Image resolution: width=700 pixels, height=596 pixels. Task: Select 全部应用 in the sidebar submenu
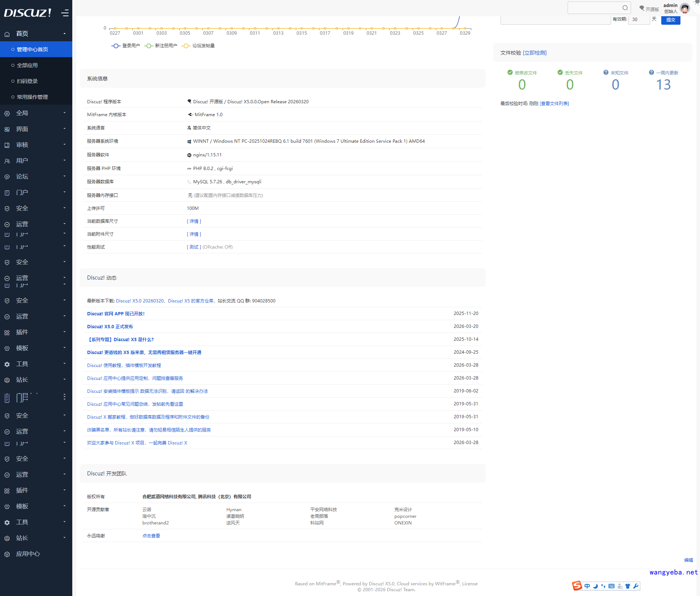tap(27, 65)
